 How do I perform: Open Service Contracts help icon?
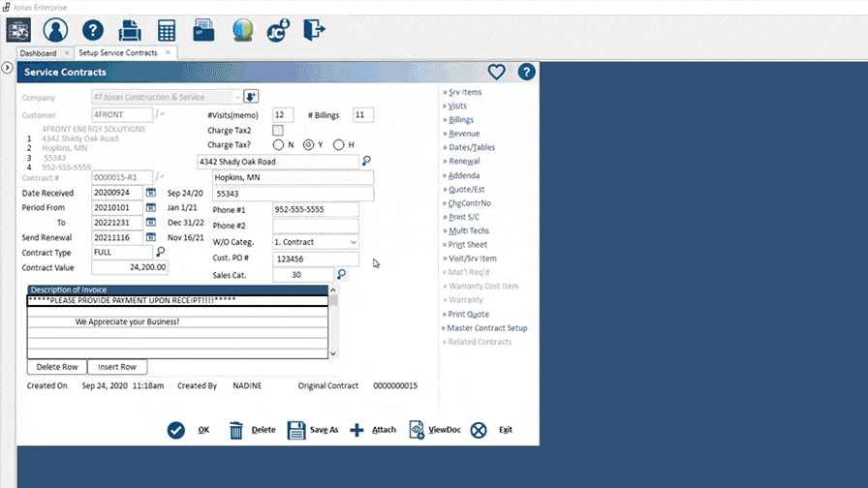coord(526,72)
